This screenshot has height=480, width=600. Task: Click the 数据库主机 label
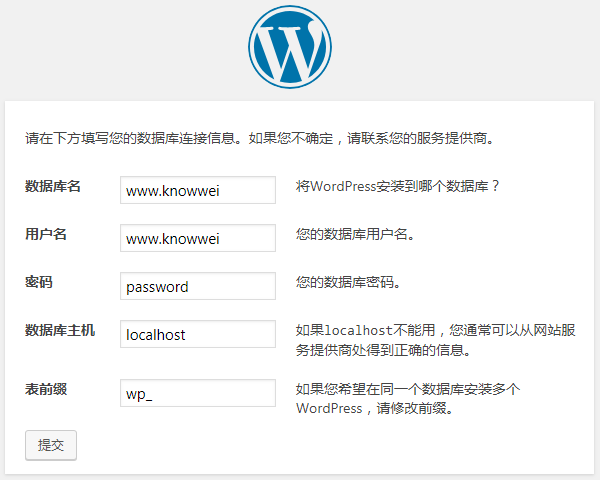60,330
